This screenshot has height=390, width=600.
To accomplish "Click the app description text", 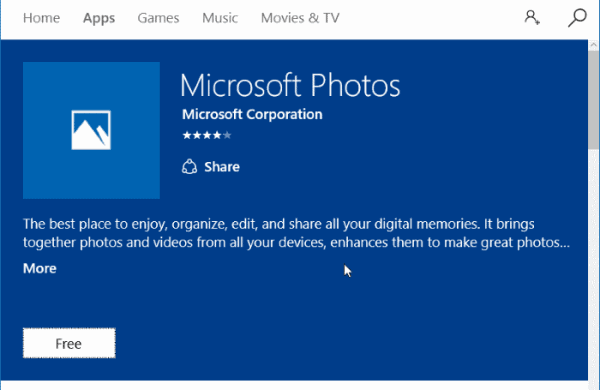I will click(297, 233).
